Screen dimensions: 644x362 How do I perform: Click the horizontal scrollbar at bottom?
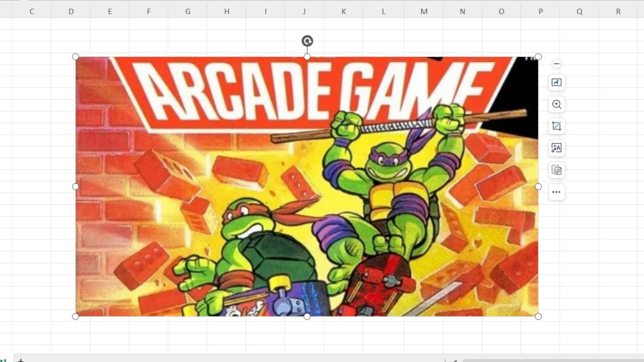(553, 360)
